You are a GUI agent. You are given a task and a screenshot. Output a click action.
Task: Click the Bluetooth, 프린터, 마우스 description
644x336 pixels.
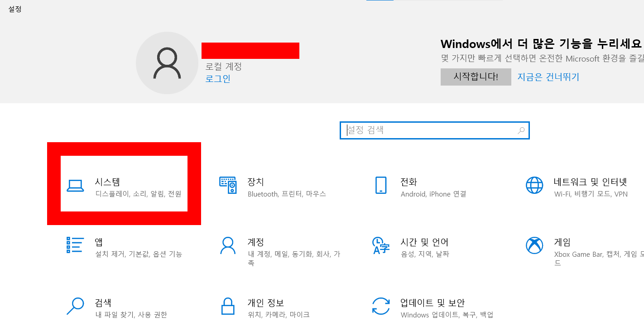287,194
